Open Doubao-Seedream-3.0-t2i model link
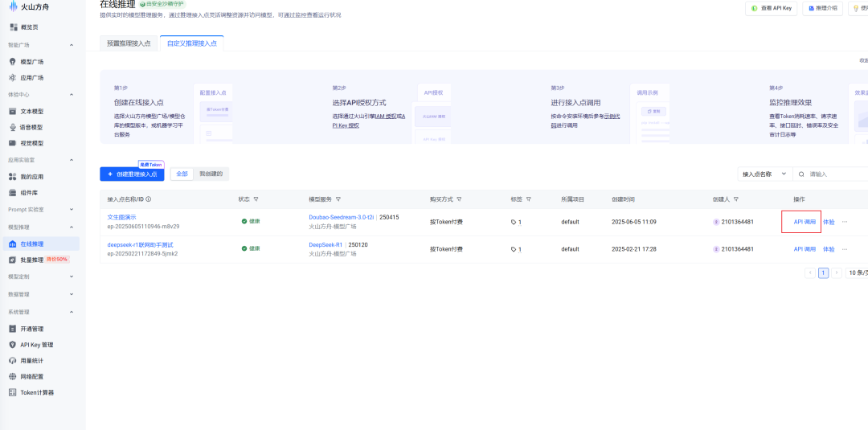 tap(342, 218)
